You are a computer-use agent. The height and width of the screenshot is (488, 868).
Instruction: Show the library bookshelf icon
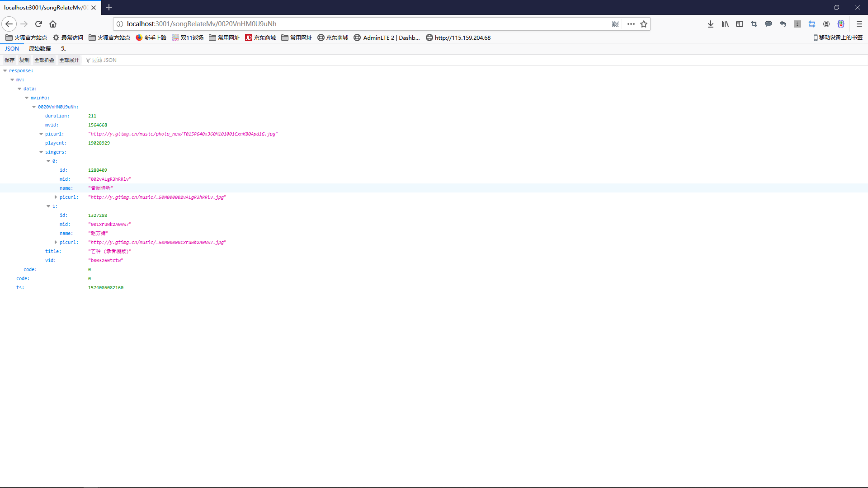pos(725,24)
